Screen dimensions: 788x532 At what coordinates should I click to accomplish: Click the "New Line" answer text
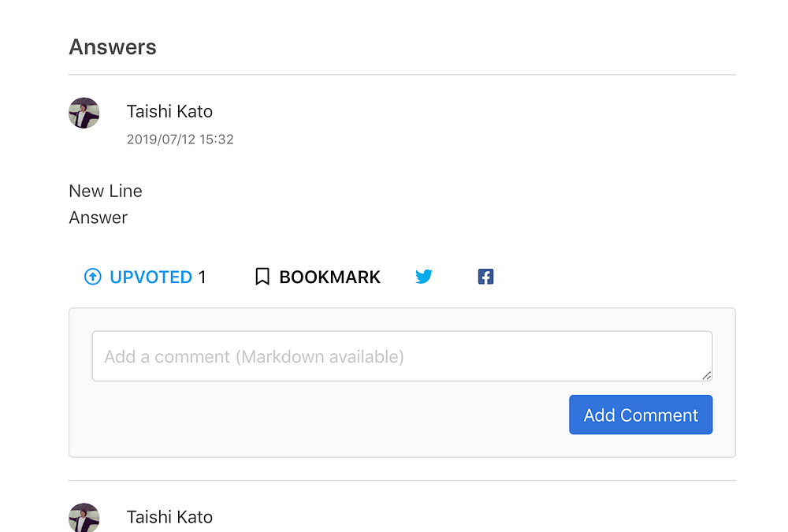click(x=106, y=191)
